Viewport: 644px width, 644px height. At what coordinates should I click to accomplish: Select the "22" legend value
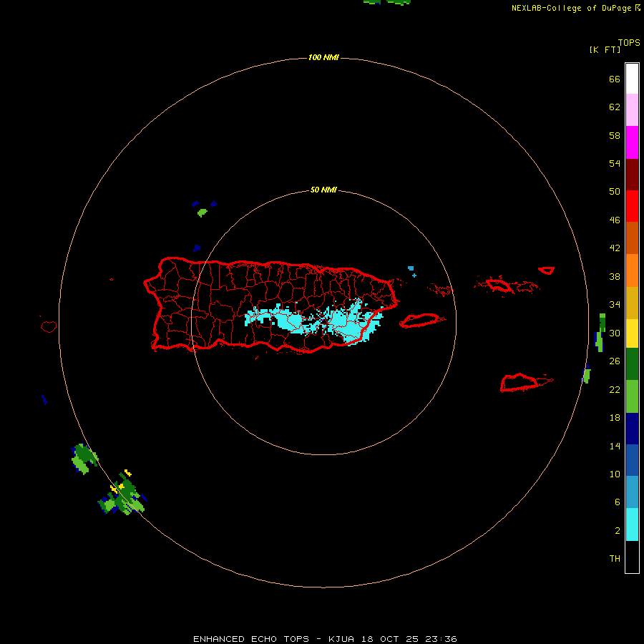pyautogui.click(x=615, y=389)
